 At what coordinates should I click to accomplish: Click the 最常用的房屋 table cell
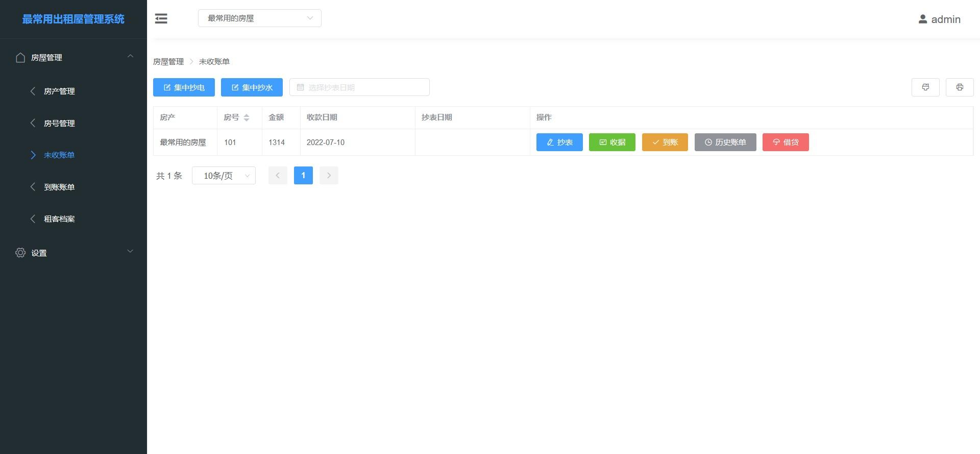[185, 142]
